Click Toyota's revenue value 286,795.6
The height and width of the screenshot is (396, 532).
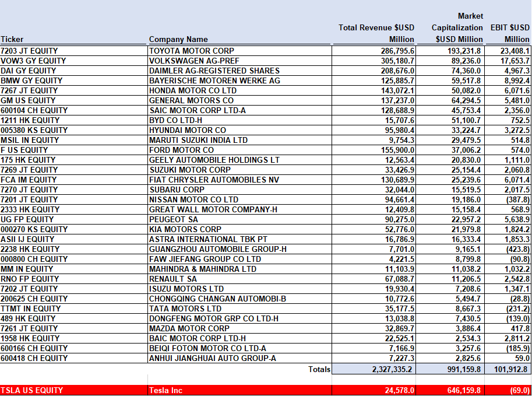397,51
